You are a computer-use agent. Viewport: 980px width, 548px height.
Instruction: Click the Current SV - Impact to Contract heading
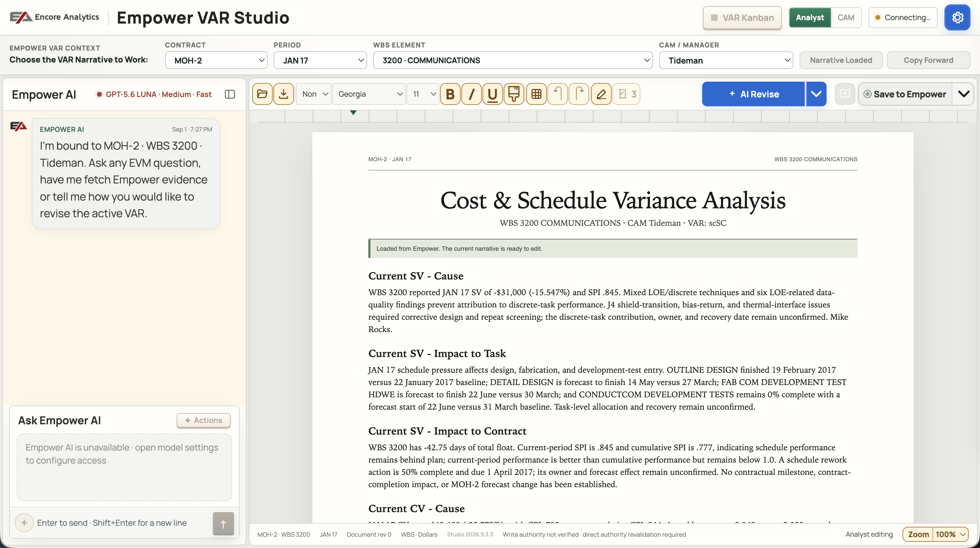click(x=447, y=431)
